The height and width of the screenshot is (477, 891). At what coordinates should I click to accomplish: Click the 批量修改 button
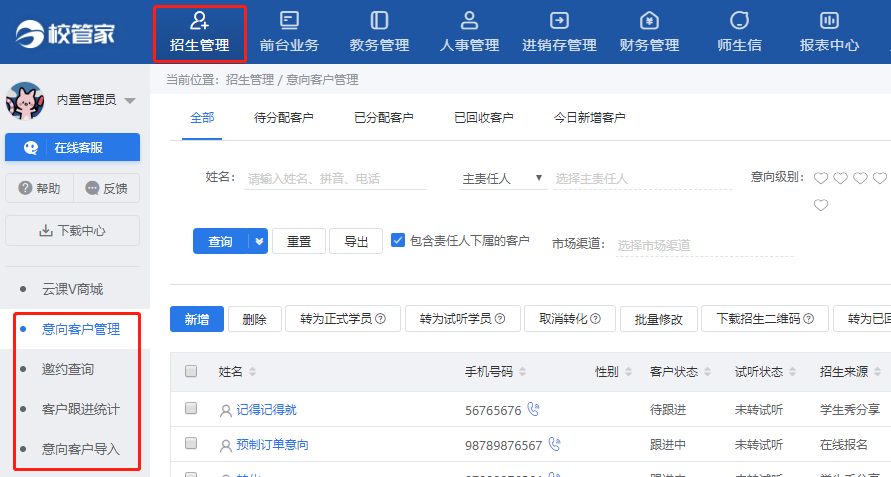[x=659, y=319]
